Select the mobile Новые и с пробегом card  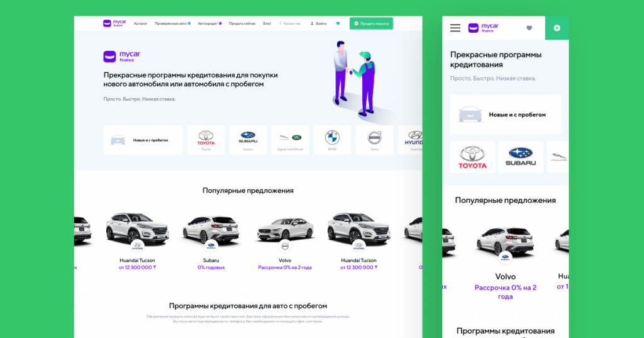[x=505, y=115]
